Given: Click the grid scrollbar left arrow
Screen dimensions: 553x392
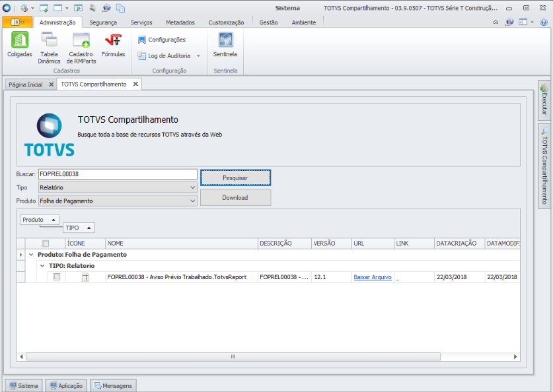Looking at the screenshot, I should 22,357.
